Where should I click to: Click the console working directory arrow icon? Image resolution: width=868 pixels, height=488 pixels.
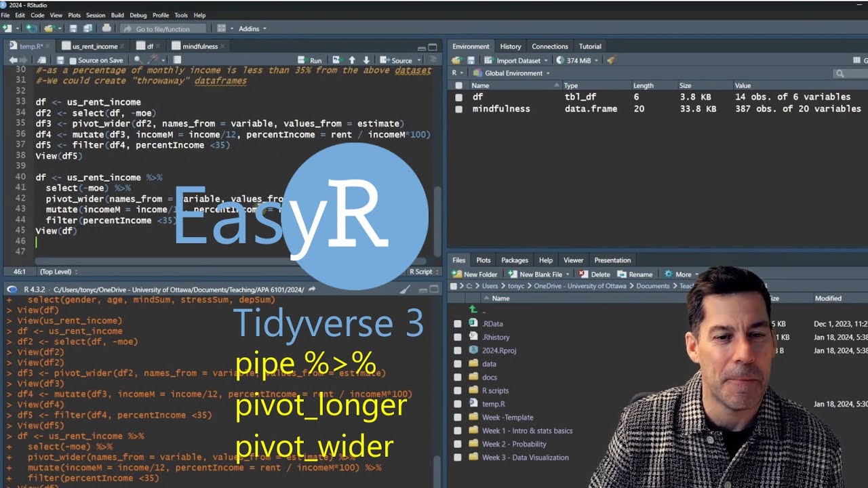coord(312,289)
